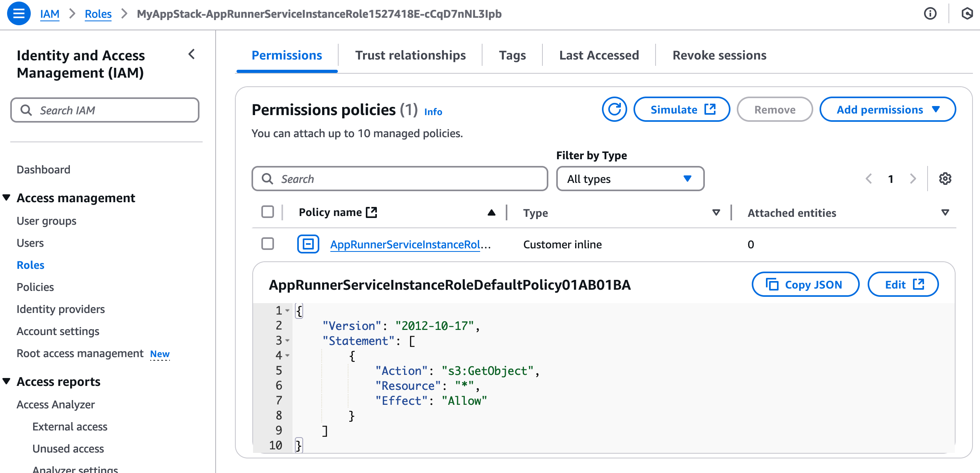Open the Roles breadcrumb link

[x=98, y=14]
